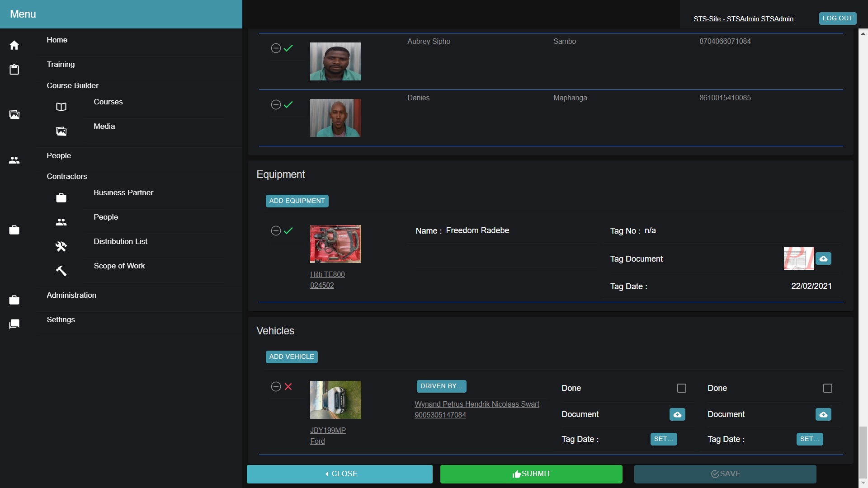Click the red X on the Ford vehicle

288,387
